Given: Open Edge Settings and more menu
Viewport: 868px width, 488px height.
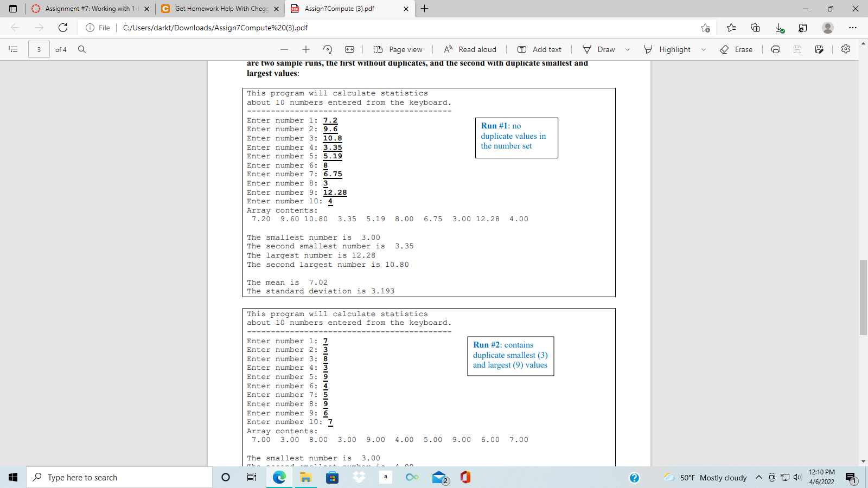Looking at the screenshot, I should [x=853, y=28].
